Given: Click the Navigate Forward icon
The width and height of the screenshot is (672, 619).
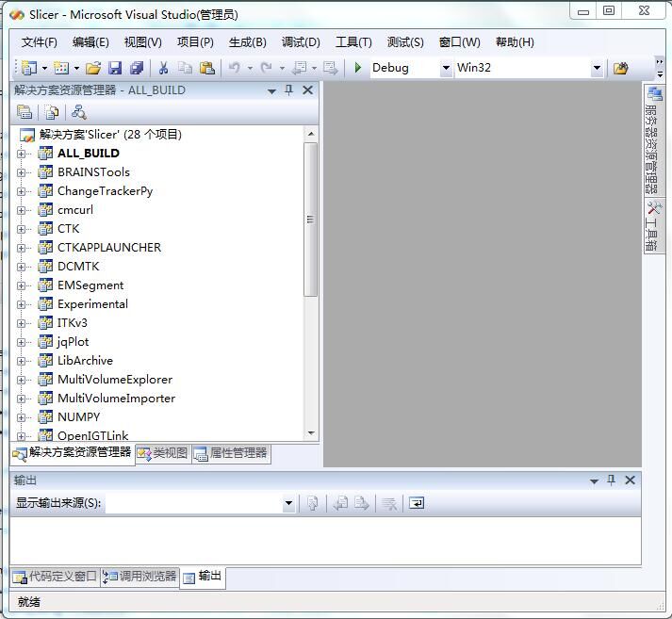Looking at the screenshot, I should (x=331, y=68).
